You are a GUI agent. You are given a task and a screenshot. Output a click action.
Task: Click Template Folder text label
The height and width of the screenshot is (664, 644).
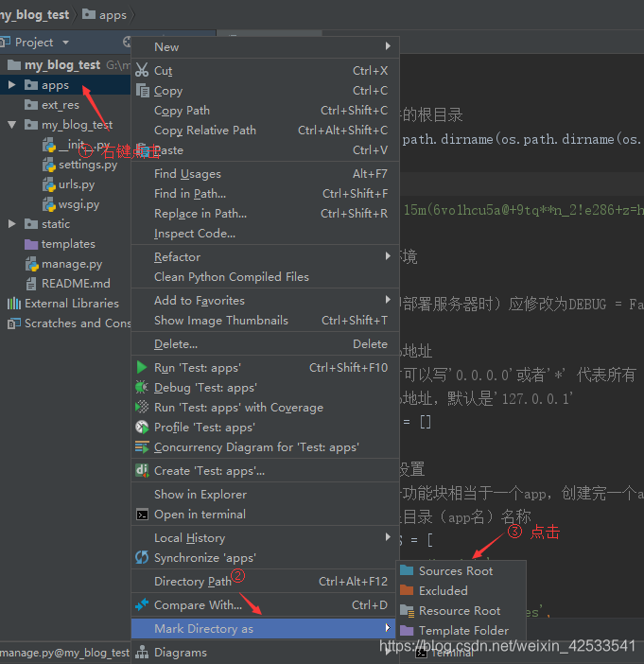pyautogui.click(x=463, y=631)
